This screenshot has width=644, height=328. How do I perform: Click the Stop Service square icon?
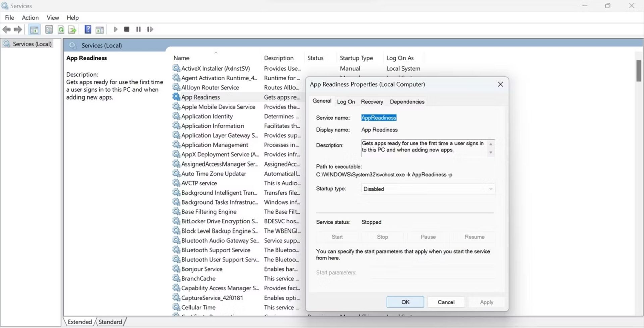127,29
